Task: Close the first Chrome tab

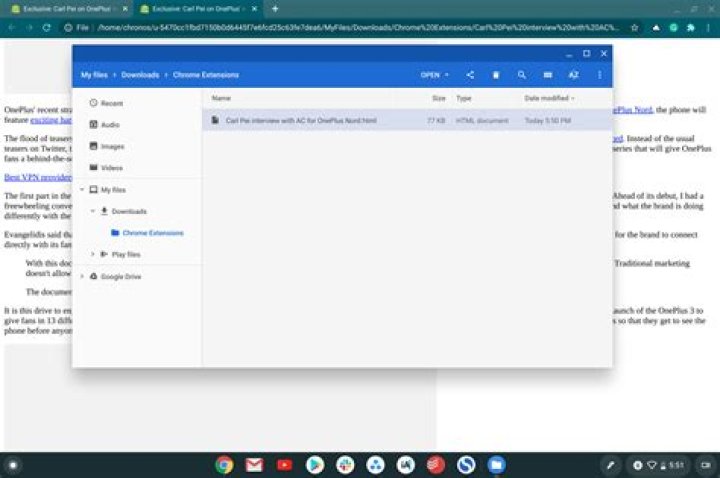Action: point(125,9)
